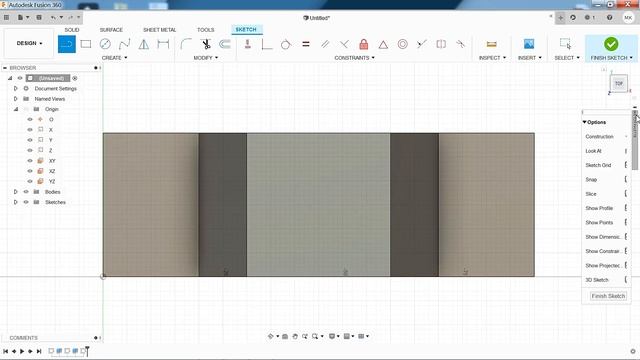
Task: Open the MK user profile avatar
Action: 628,18
